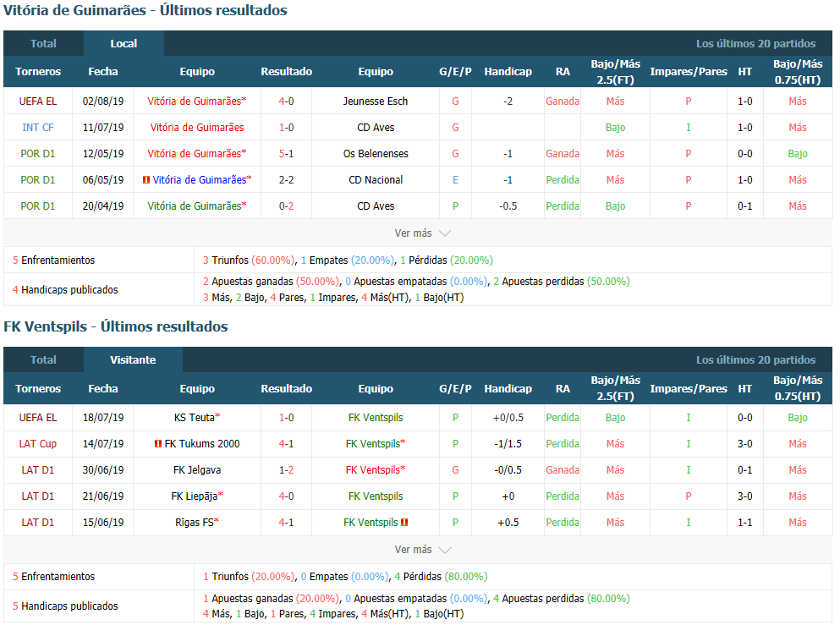
Task: Click Perdida in the CD Nacional row
Action: coord(563,180)
